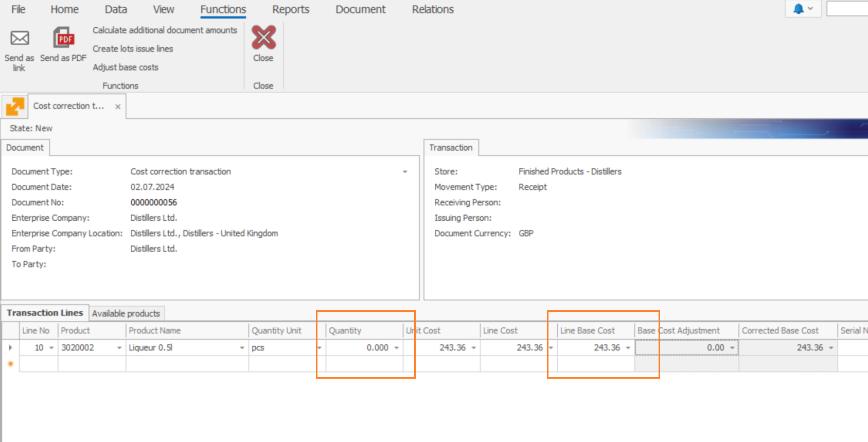Click the red Close X icon
Image resolution: width=868 pixels, height=442 pixels.
point(263,37)
